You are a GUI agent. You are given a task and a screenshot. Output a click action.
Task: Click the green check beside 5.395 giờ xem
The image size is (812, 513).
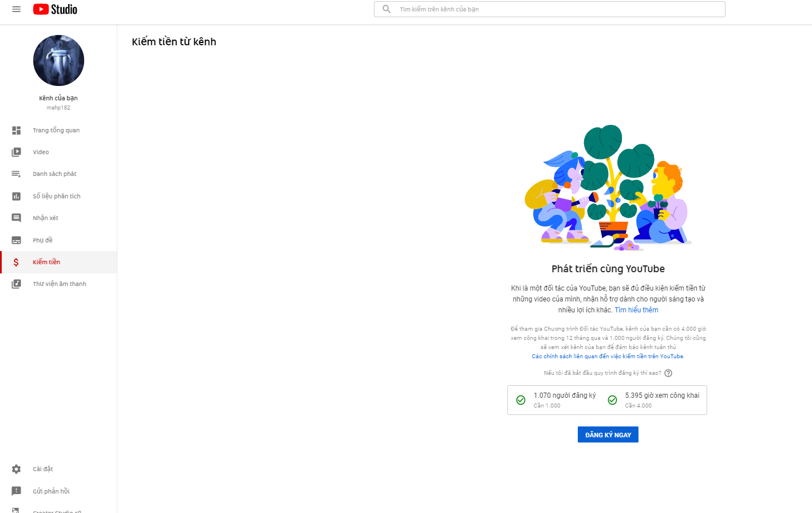pyautogui.click(x=612, y=400)
